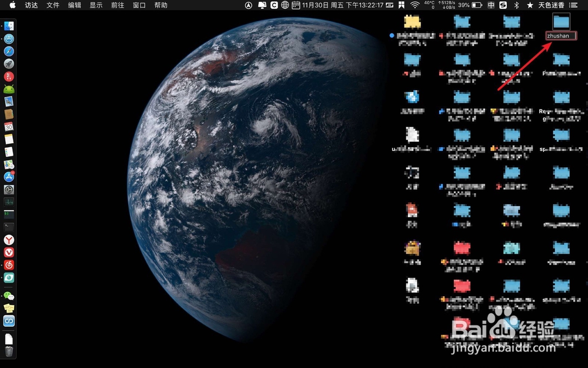This screenshot has width=588, height=368.
Task: Open the Maps app in dock
Action: point(9,164)
